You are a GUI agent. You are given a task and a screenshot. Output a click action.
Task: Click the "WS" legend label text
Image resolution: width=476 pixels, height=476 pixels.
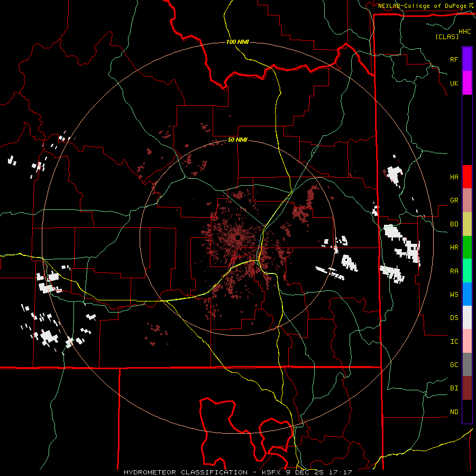(x=454, y=295)
